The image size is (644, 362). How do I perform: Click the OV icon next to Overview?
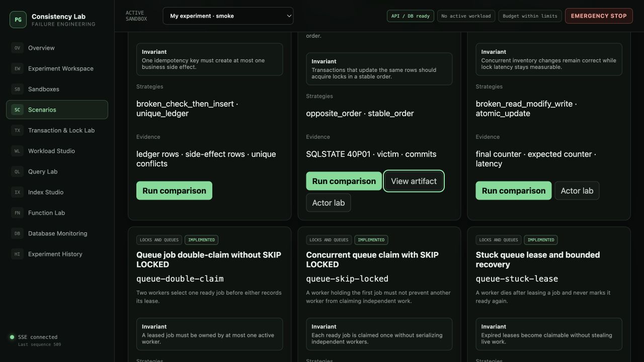17,48
